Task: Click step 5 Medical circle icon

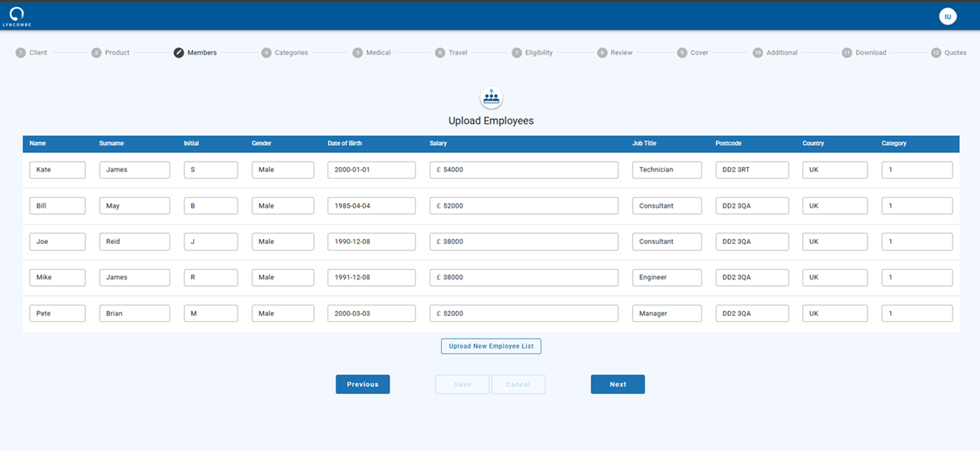Action: [x=357, y=53]
